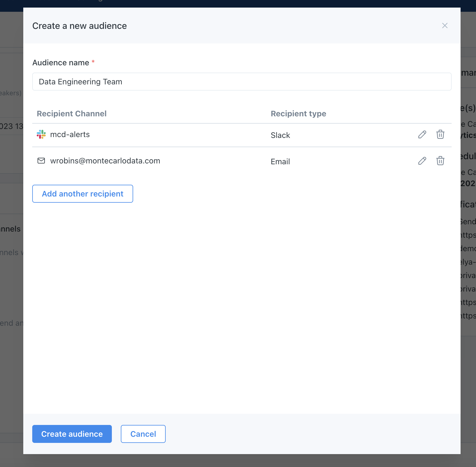Click the Slack recipient type cell
476x467 pixels.
(280, 135)
